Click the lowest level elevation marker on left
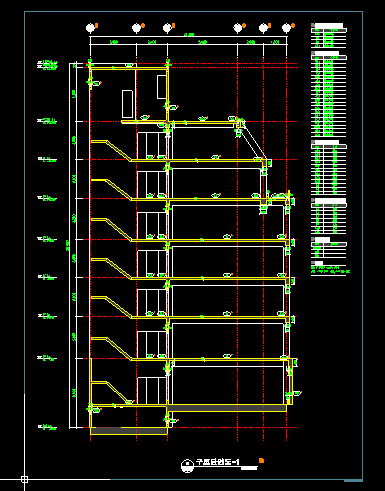 click(47, 427)
